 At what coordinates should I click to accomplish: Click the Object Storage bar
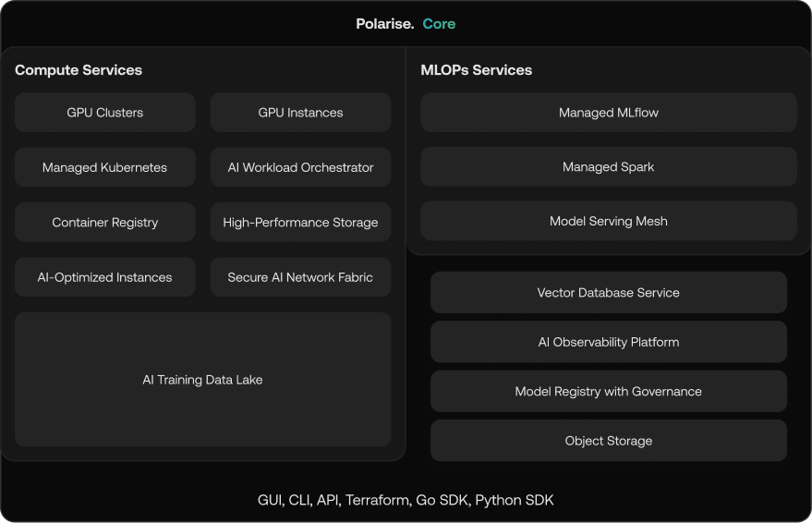pos(609,441)
